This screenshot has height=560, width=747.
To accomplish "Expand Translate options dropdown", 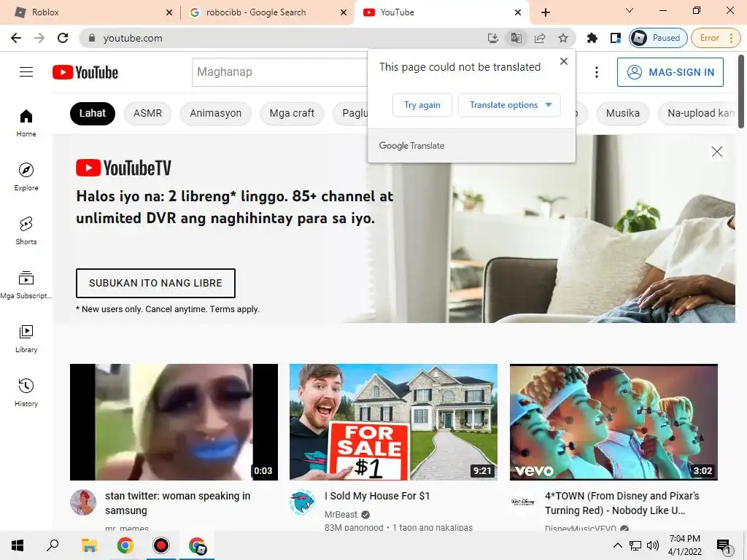I will pyautogui.click(x=508, y=105).
